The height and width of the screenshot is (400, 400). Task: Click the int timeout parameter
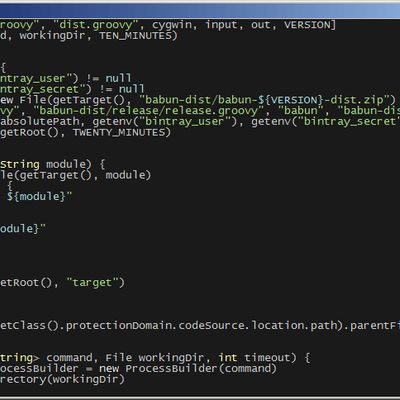[x=257, y=358]
